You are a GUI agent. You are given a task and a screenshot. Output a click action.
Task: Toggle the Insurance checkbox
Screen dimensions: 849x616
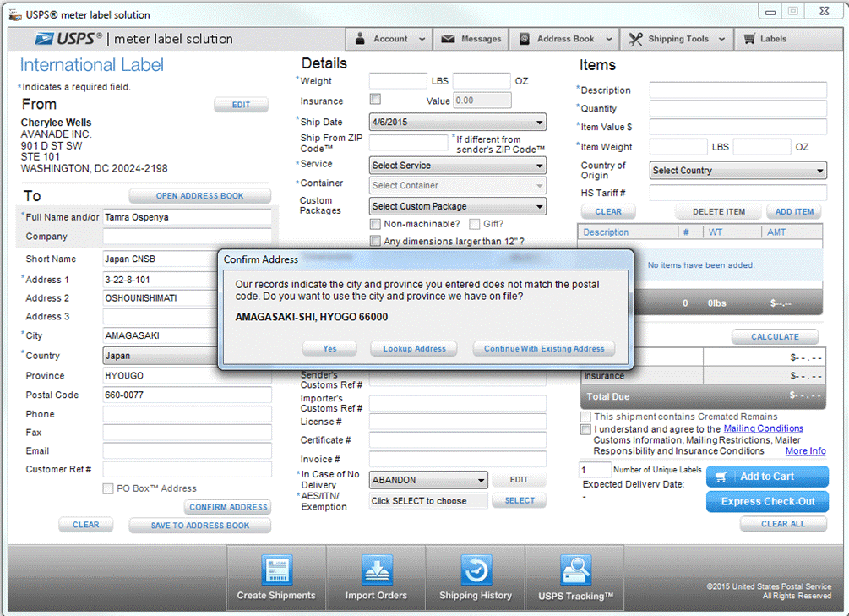pos(375,99)
